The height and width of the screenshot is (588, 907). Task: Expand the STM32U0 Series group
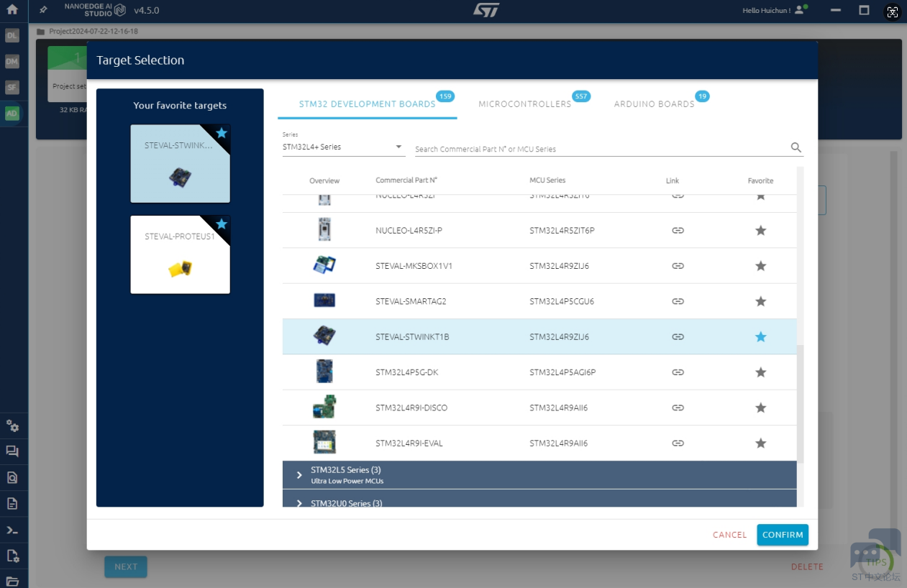pos(539,499)
